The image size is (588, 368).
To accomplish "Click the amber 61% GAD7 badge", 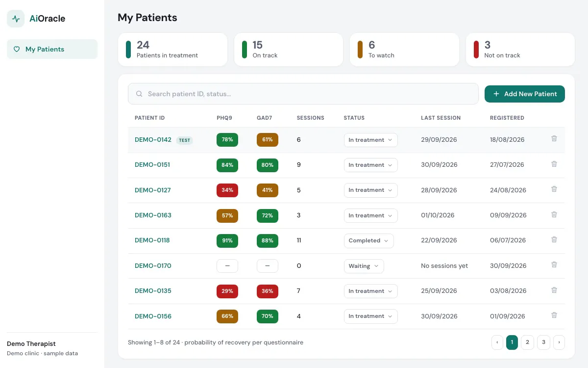I will pos(268,140).
